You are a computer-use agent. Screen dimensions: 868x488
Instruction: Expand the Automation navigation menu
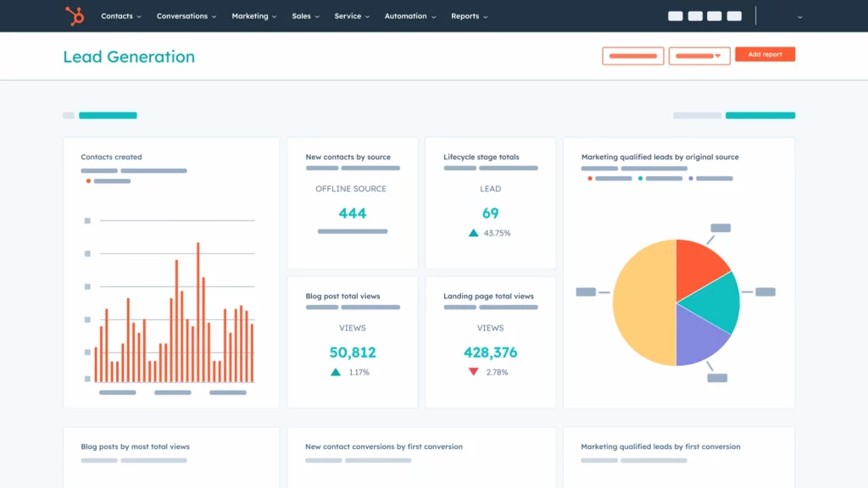[x=410, y=16]
